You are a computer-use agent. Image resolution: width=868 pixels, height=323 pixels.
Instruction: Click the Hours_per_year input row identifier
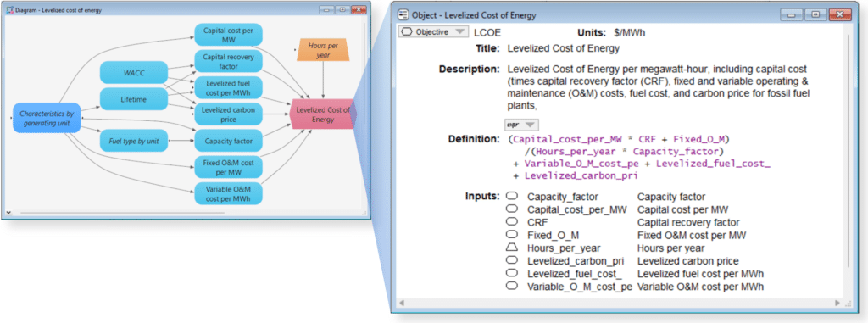(564, 248)
